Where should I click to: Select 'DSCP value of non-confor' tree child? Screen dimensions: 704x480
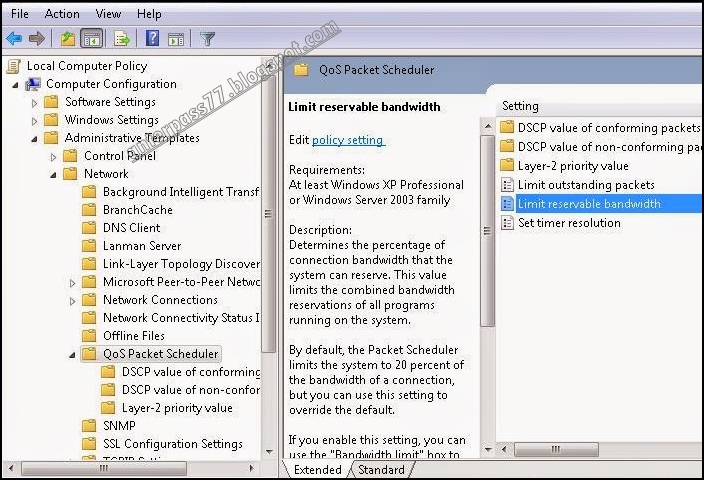point(191,390)
